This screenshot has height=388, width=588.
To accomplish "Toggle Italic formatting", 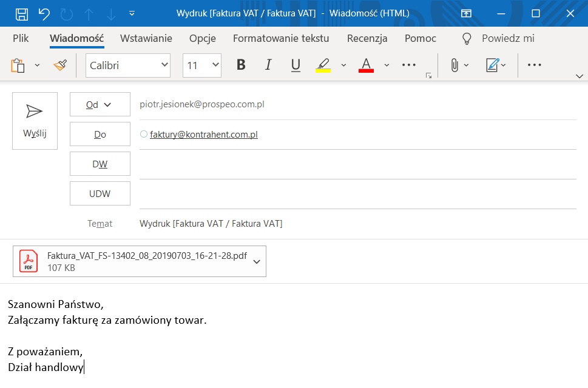I will pyautogui.click(x=268, y=65).
